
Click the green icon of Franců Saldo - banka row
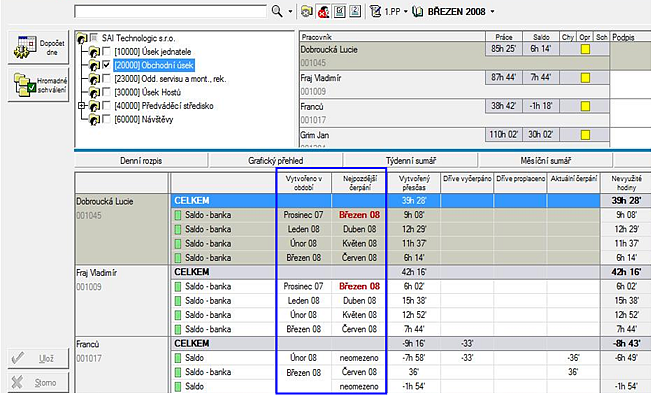[x=178, y=372]
